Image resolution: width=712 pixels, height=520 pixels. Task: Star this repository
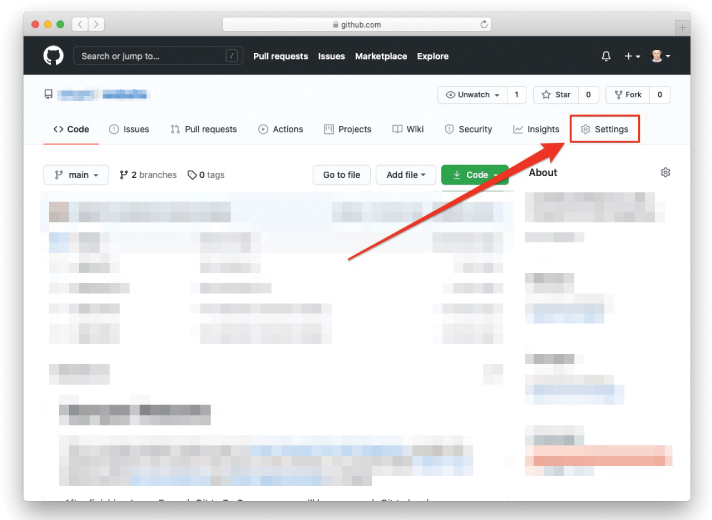556,95
